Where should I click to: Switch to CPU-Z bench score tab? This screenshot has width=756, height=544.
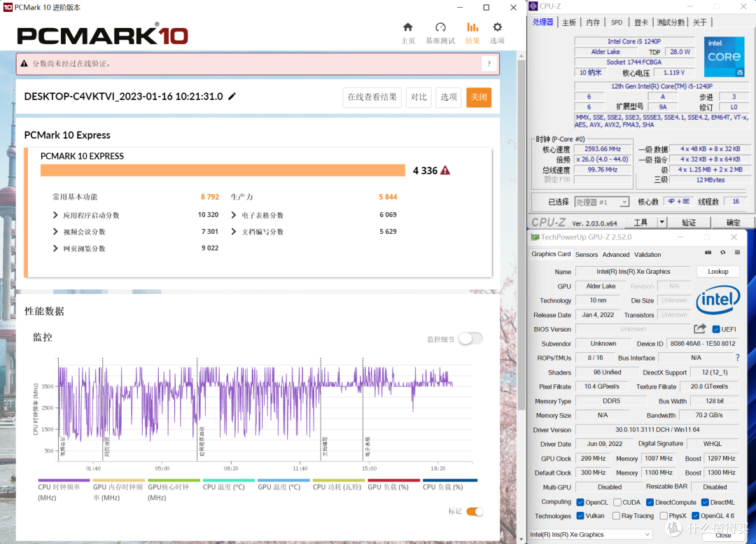coord(671,22)
